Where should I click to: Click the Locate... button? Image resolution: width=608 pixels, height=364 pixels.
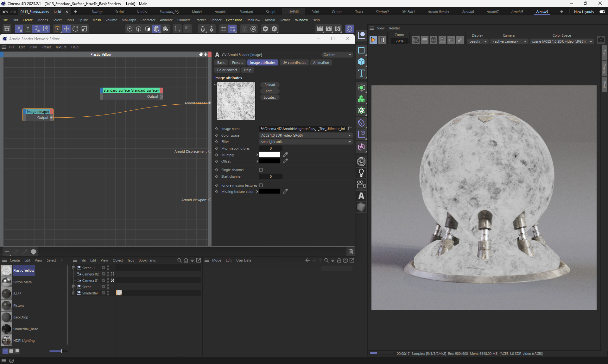click(x=269, y=97)
